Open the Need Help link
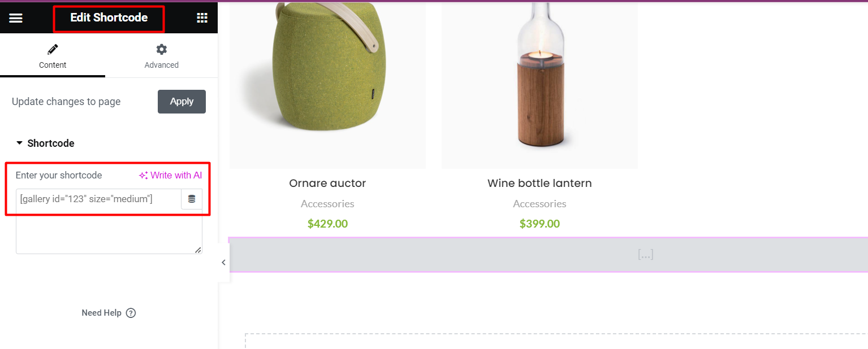The height and width of the screenshot is (349, 868). (102, 313)
